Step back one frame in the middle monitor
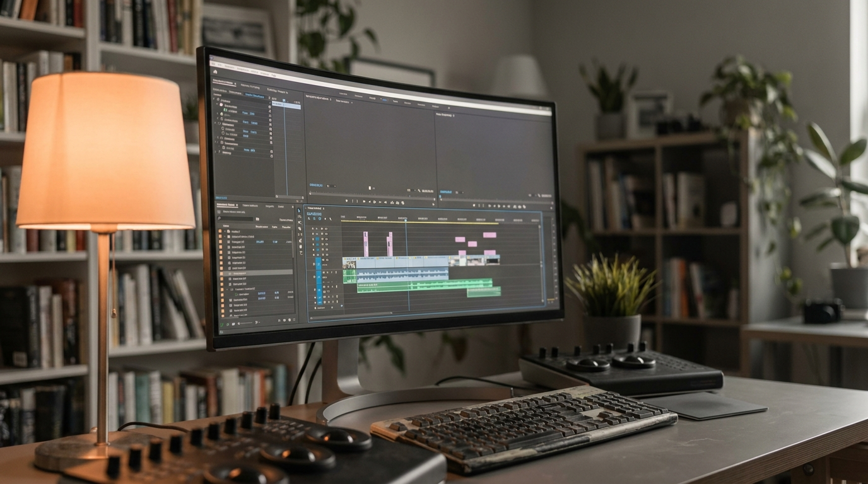 369,202
